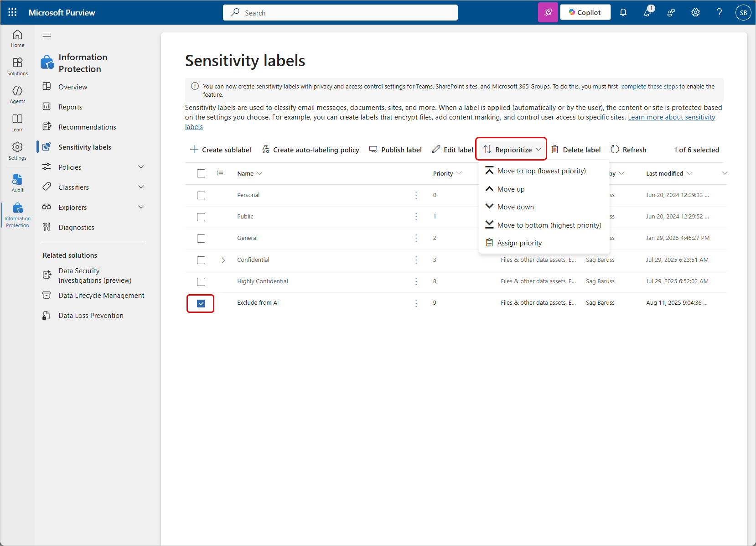Viewport: 756px width, 546px height.
Task: Expand the Confidential label row
Action: pyautogui.click(x=223, y=260)
